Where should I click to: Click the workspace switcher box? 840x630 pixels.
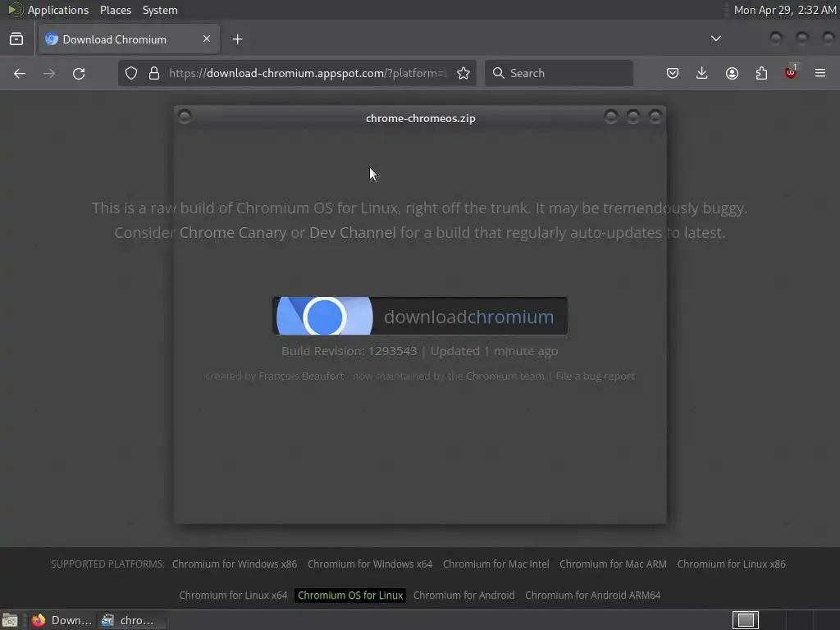(x=746, y=620)
